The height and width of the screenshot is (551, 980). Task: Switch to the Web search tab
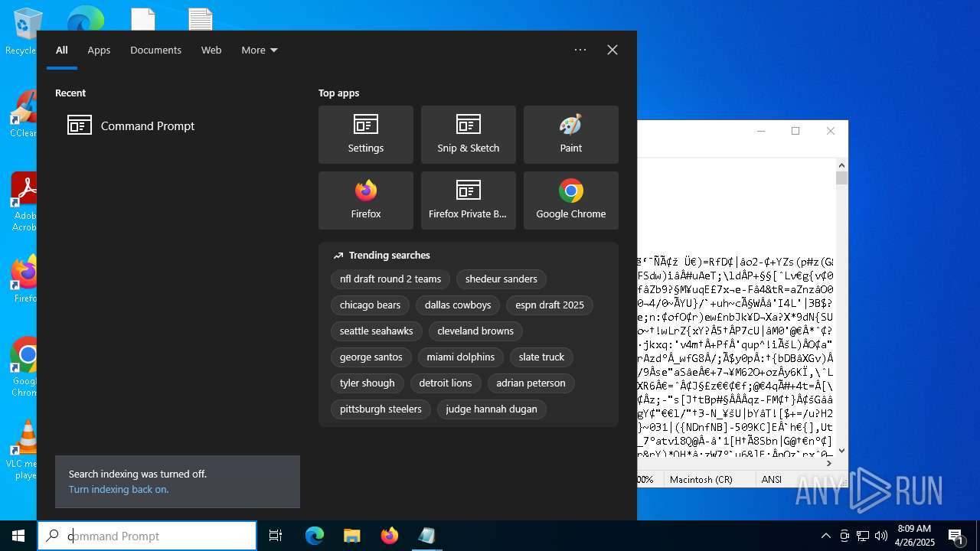[x=211, y=50]
